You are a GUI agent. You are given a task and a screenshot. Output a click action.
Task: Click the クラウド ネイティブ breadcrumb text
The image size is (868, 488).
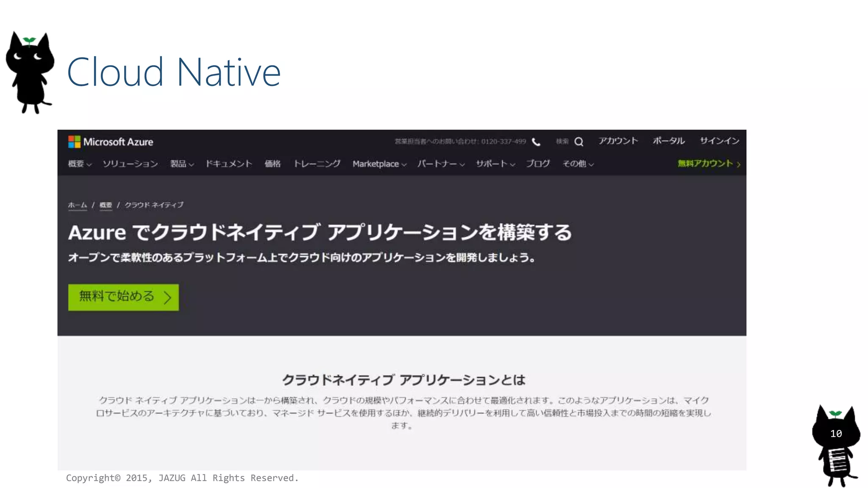click(154, 205)
